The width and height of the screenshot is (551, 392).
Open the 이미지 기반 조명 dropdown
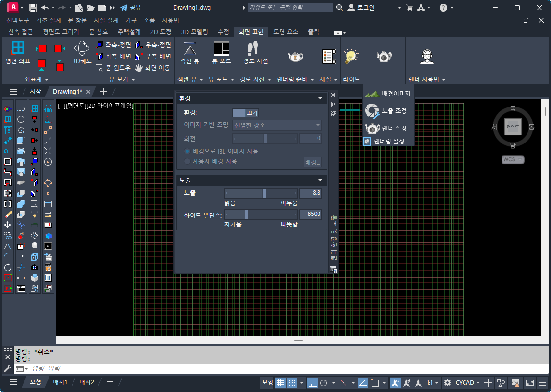pos(277,125)
